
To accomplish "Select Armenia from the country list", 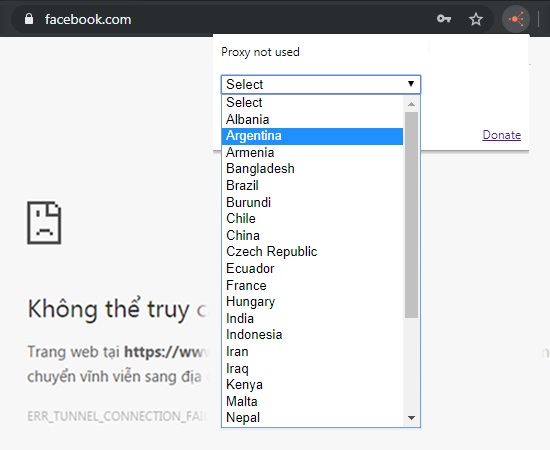I will (312, 153).
